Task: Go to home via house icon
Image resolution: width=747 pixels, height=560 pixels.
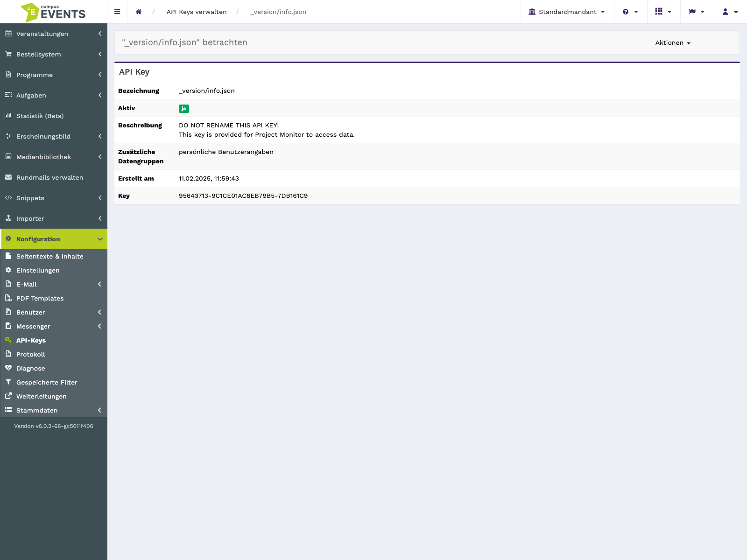Action: (139, 12)
